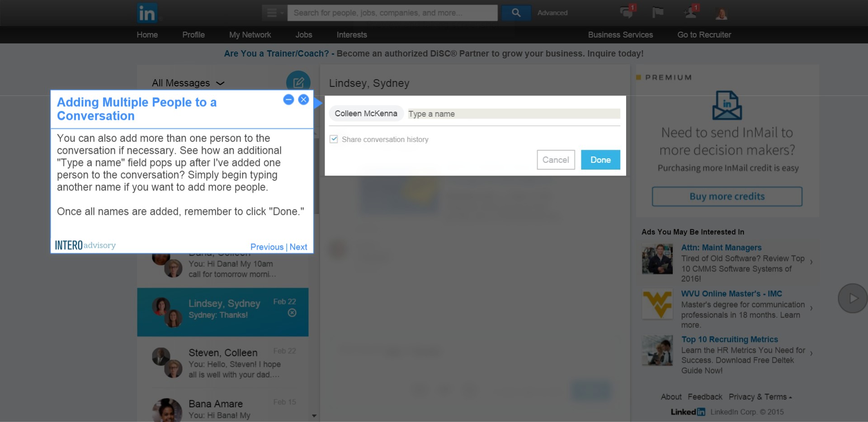Open the search category dropdown menu
Image resolution: width=868 pixels, height=422 pixels.
pyautogui.click(x=274, y=13)
